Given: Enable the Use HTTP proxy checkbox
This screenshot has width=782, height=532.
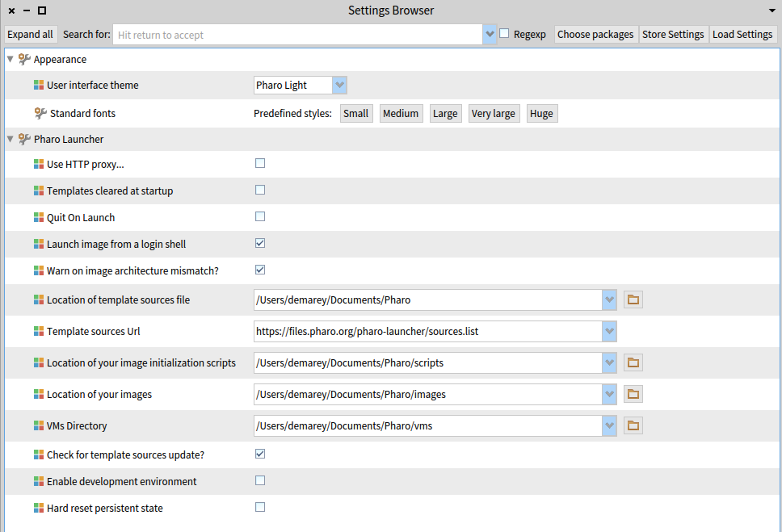Looking at the screenshot, I should (260, 163).
